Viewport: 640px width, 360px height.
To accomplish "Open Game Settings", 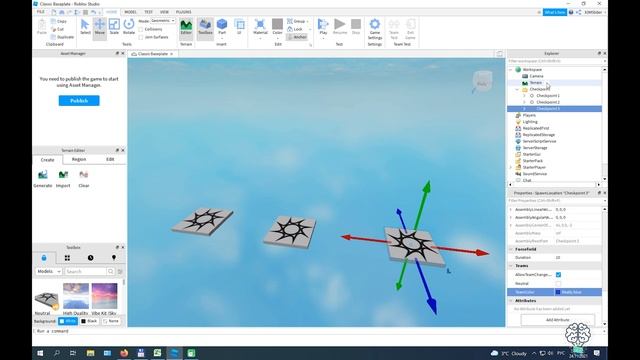I will tap(375, 29).
